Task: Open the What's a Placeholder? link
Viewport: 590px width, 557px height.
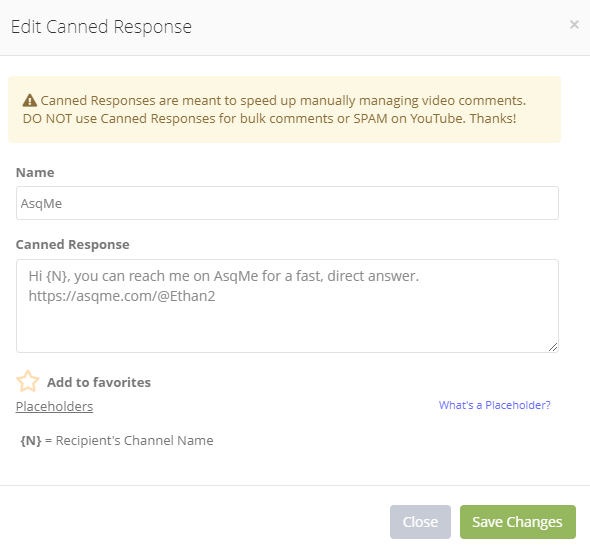Action: click(x=494, y=405)
